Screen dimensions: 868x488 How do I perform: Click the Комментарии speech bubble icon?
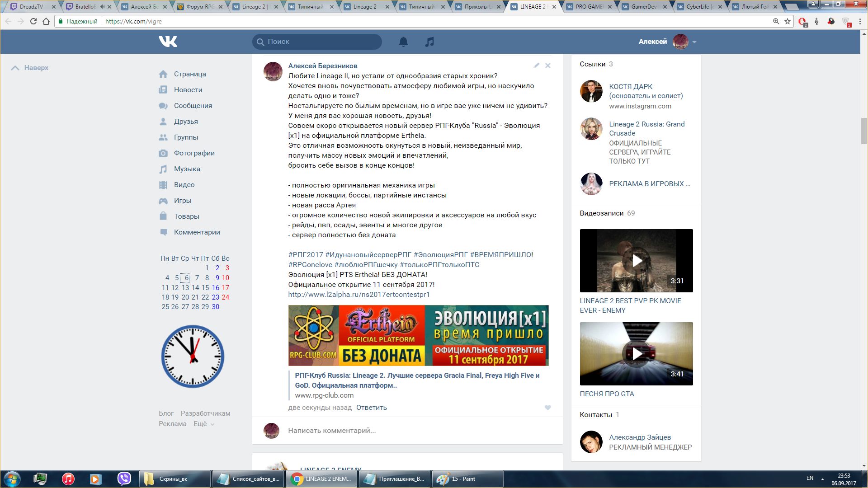pyautogui.click(x=163, y=232)
